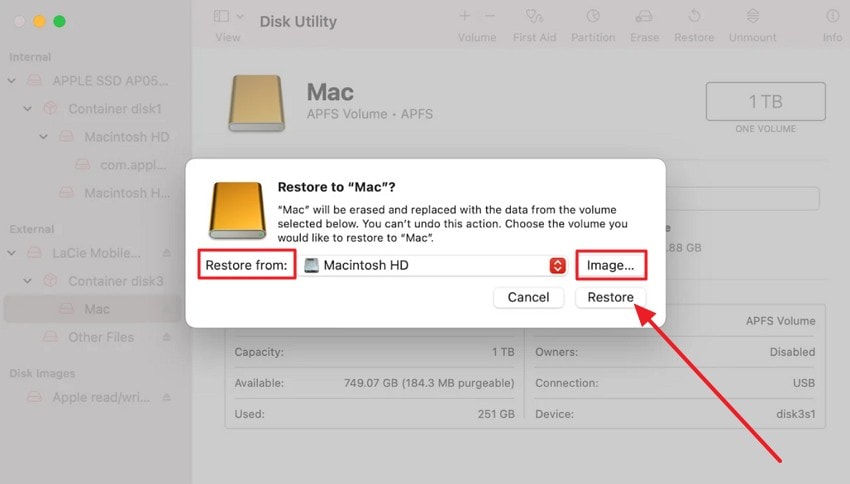Image resolution: width=850 pixels, height=484 pixels.
Task: Collapse the APPLE SSD AP05 disk row
Action: [x=11, y=81]
